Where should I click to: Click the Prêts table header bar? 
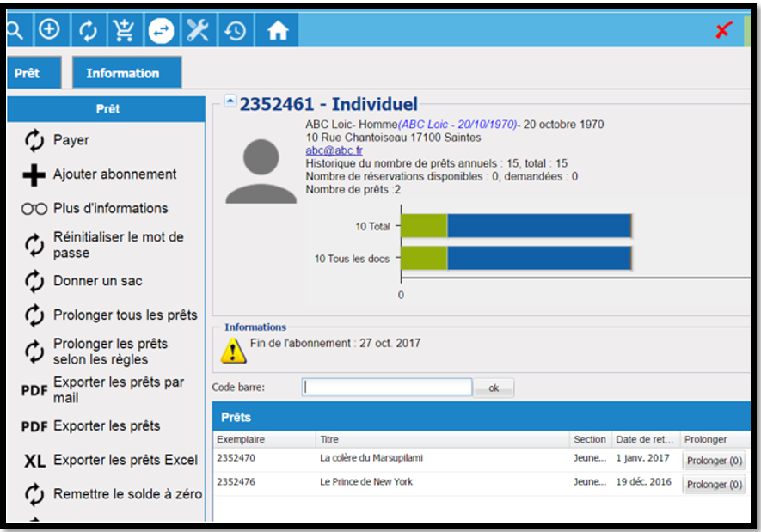point(482,417)
